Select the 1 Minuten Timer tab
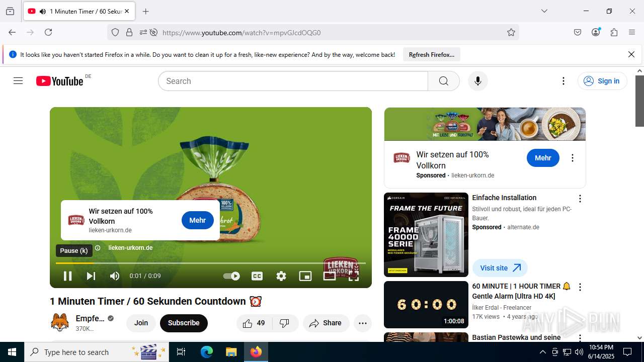 (78, 11)
